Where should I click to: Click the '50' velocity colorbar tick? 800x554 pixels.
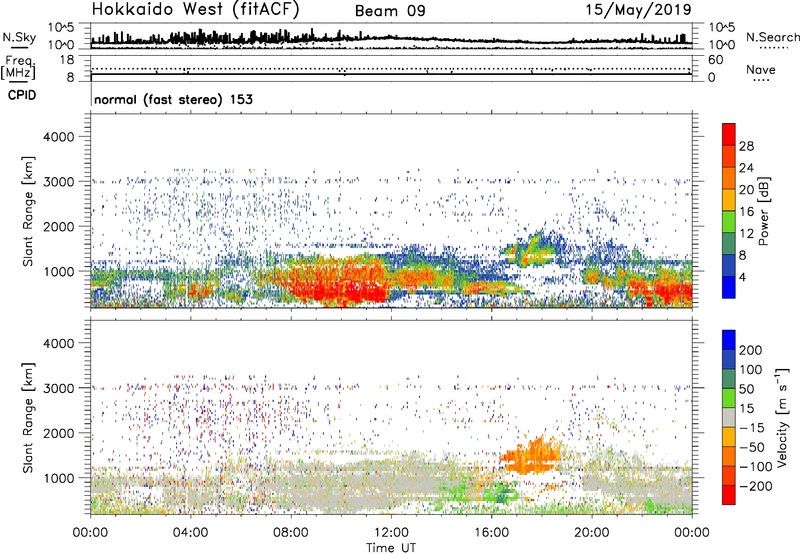(x=746, y=389)
